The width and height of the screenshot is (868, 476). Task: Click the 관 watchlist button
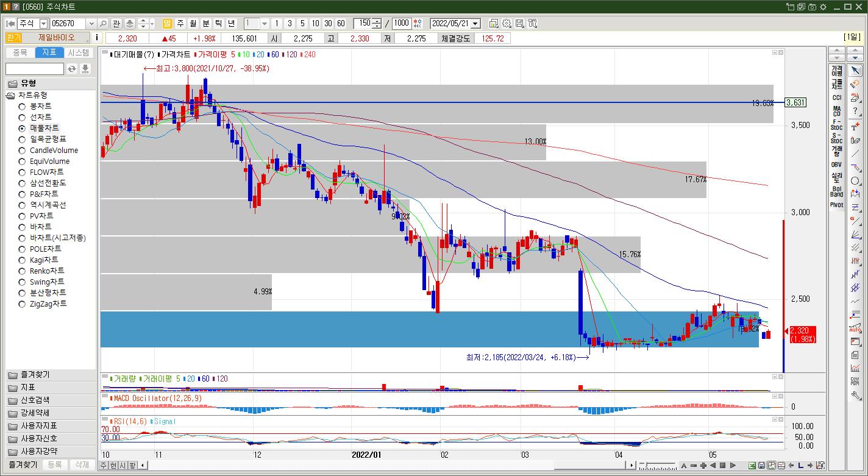(116, 23)
